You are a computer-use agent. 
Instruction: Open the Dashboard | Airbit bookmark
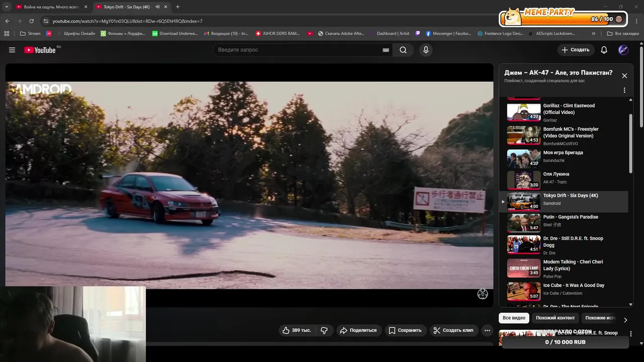point(389,34)
